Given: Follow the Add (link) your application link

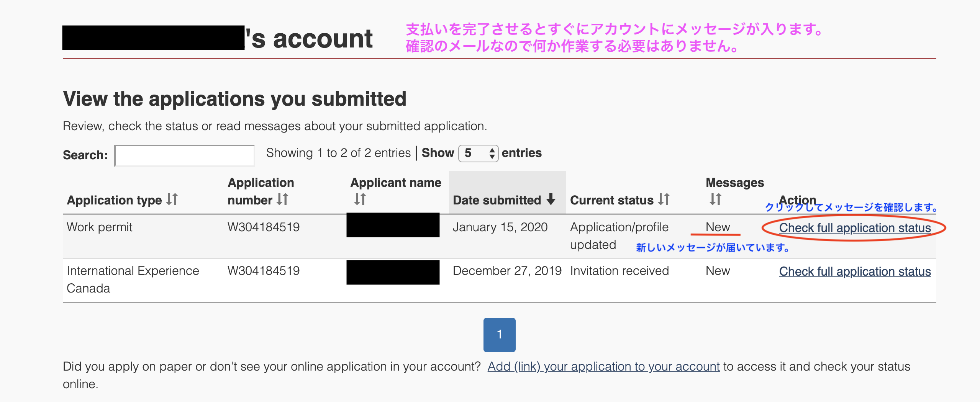Looking at the screenshot, I should point(603,366).
